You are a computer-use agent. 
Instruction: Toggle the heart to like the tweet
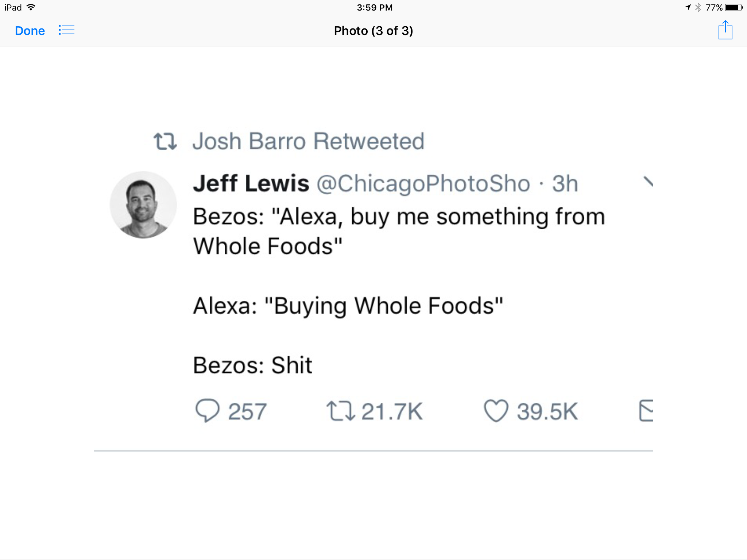497,411
